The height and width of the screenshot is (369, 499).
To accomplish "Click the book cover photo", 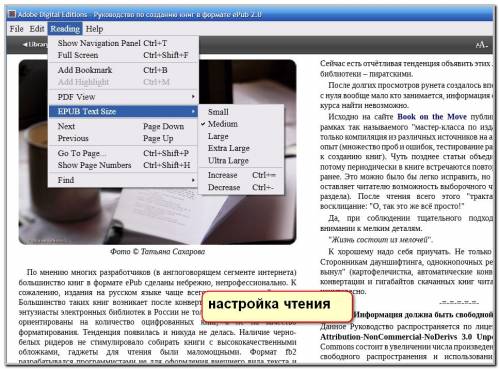I will (157, 152).
